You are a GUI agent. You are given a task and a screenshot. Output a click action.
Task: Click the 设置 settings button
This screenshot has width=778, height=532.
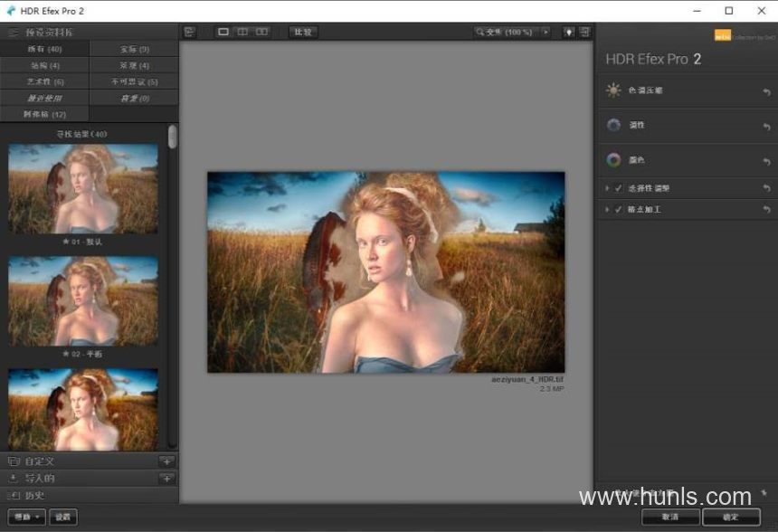63,518
